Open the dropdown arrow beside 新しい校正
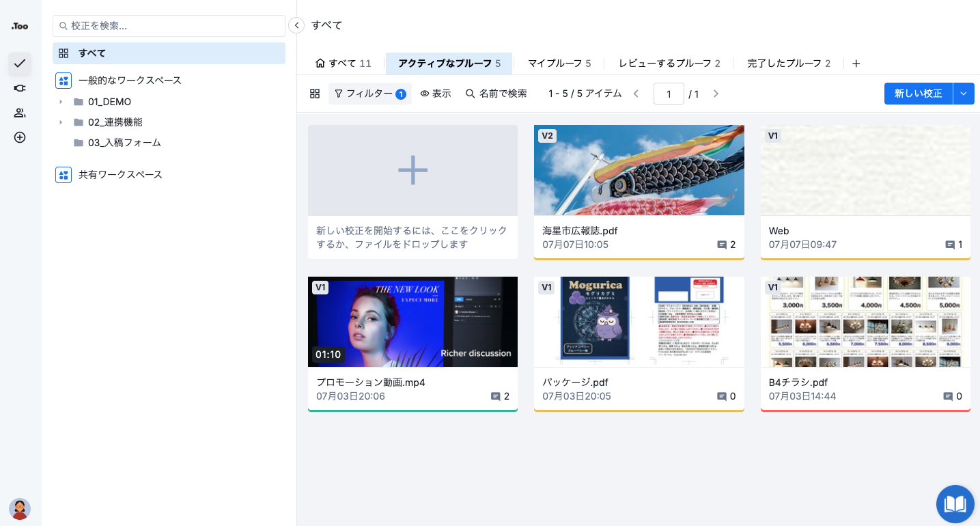 (964, 94)
